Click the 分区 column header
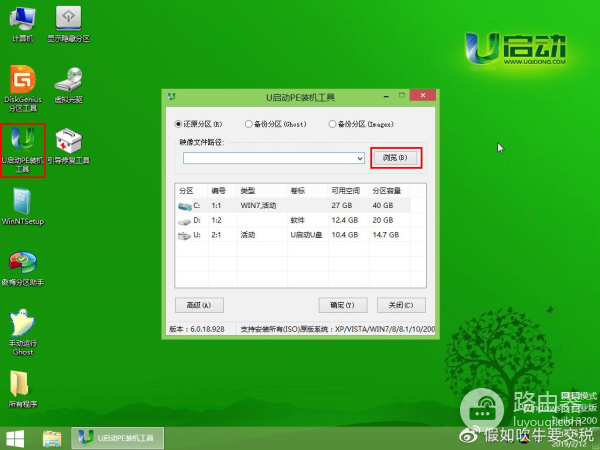 pos(192,191)
